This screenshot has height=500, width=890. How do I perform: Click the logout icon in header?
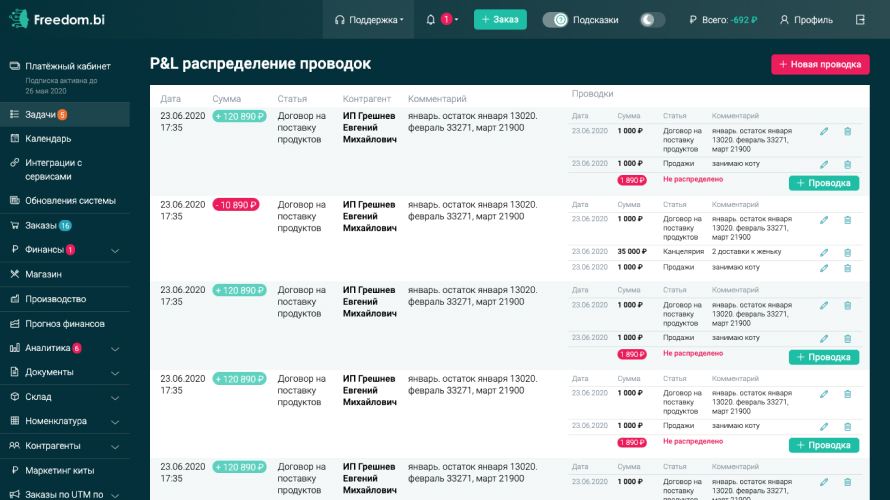click(x=860, y=20)
